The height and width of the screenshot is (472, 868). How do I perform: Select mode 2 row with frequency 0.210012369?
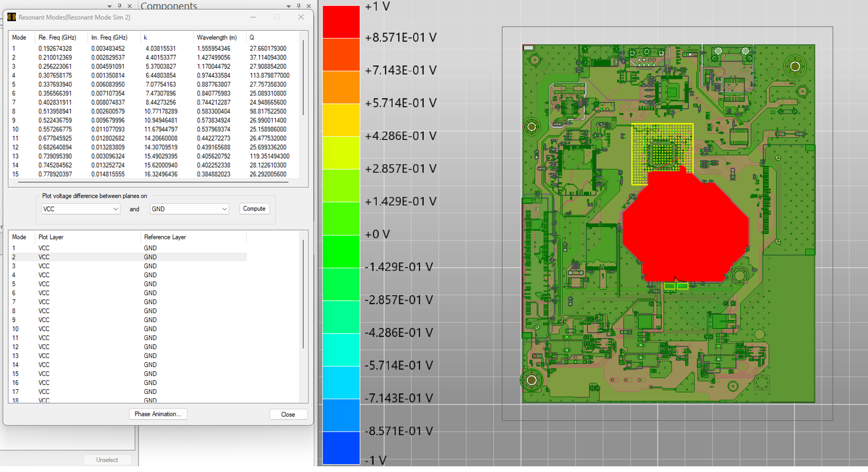pos(155,57)
